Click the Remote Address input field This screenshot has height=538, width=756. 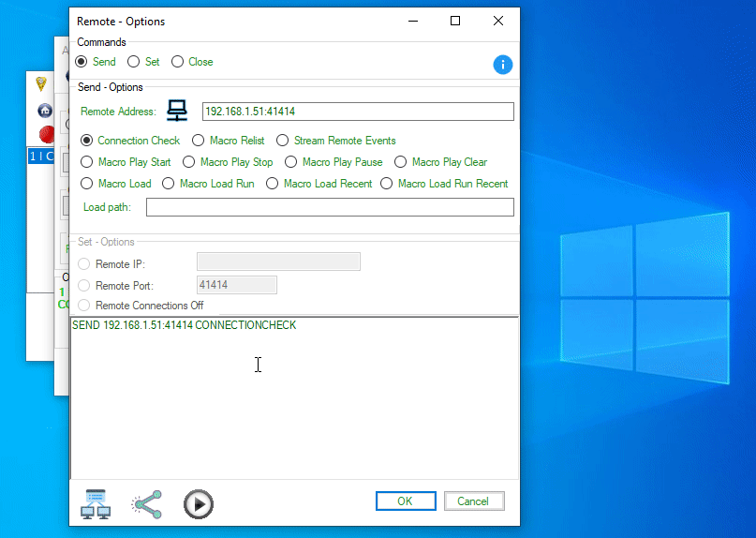(358, 112)
